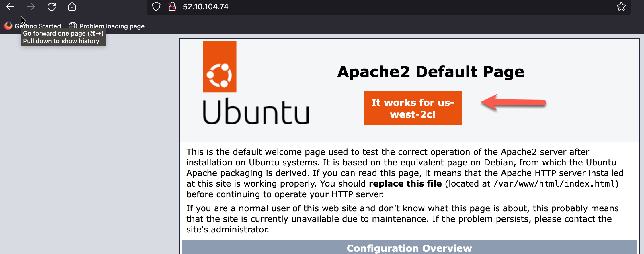Viewport: 644px width, 254px height.
Task: Go back one page with the back arrow
Action: point(10,7)
